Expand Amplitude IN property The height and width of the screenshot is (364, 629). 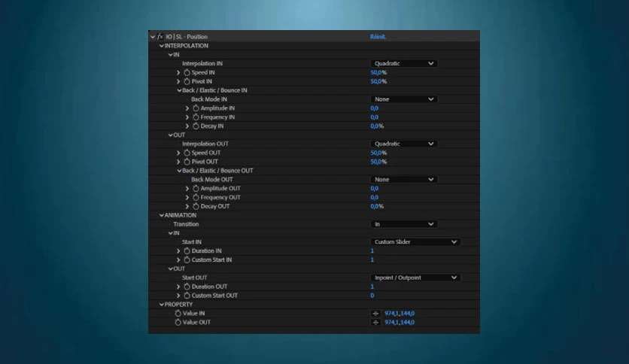coord(187,108)
